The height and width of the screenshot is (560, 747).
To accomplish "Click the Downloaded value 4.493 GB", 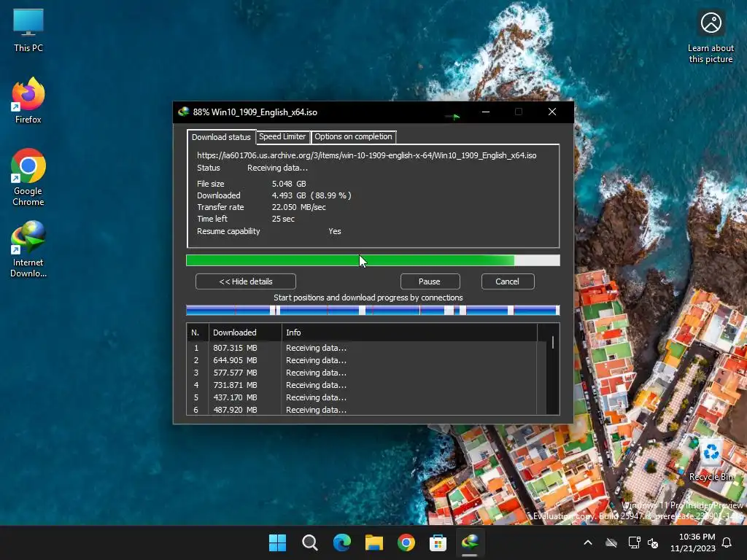I will [289, 195].
